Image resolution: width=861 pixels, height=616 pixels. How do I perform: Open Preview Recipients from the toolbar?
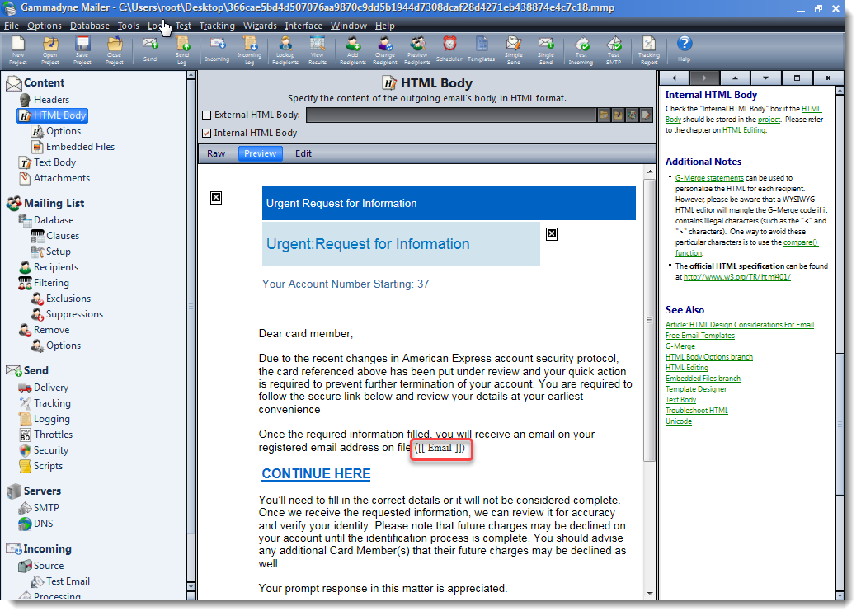point(417,50)
